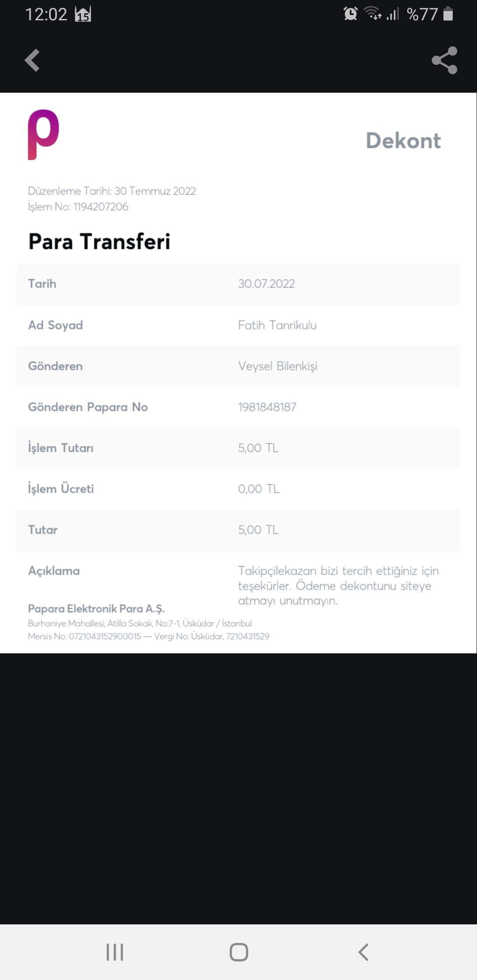Screen dimensions: 477x980
Task: Tap the alarm icon in status bar
Action: click(351, 14)
